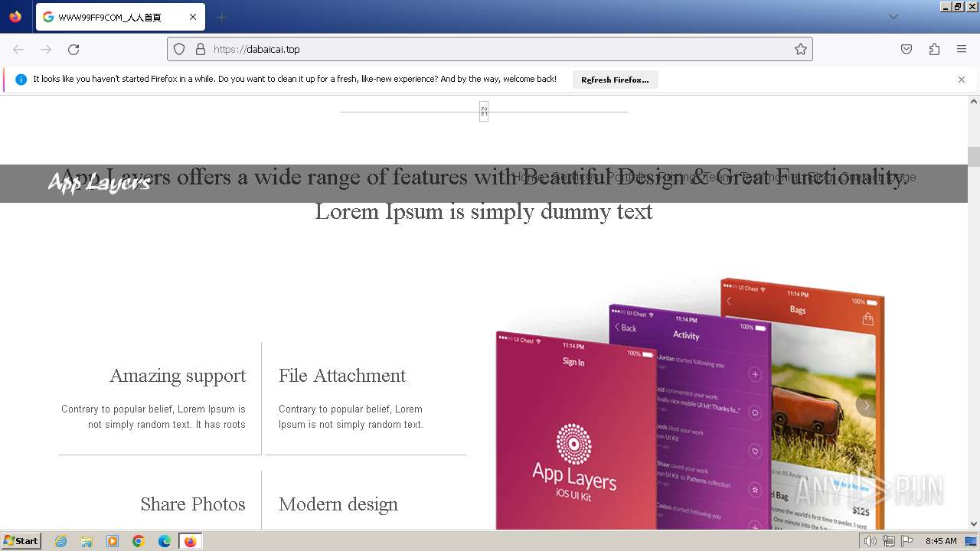Go back using the browser back arrow
Viewport: 980px width, 551px height.
tap(18, 49)
